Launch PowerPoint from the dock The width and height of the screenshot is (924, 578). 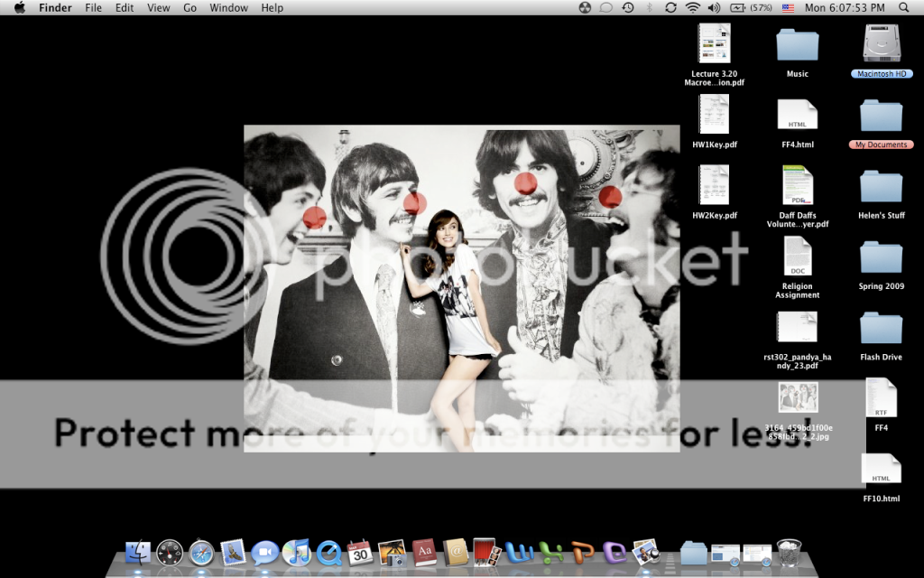[x=583, y=552]
